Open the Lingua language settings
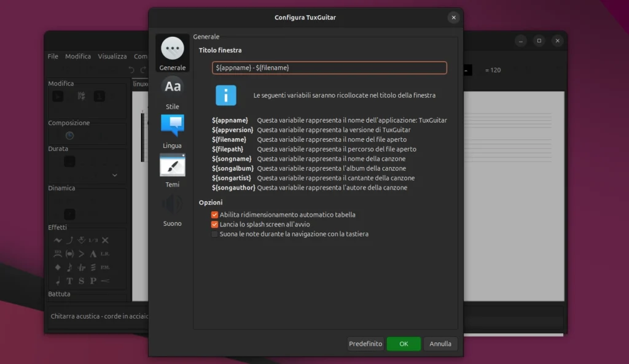Screen dimensions: 629x364 pyautogui.click(x=172, y=131)
